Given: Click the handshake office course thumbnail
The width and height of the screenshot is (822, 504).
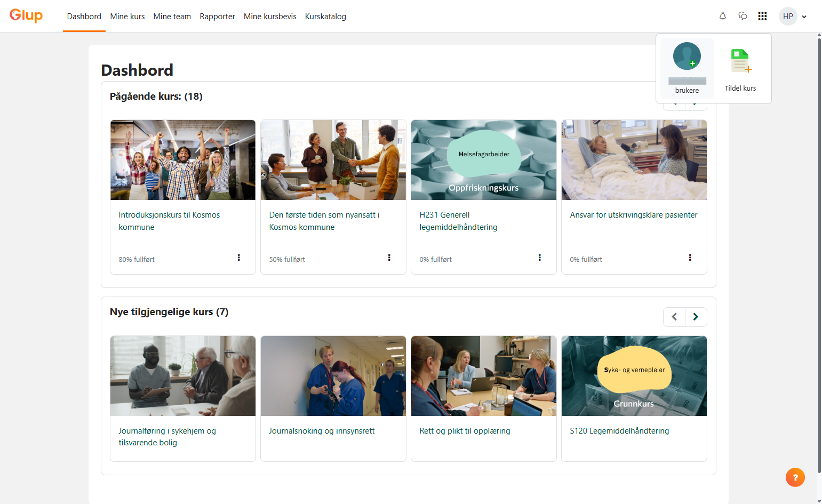Looking at the screenshot, I should 333,160.
